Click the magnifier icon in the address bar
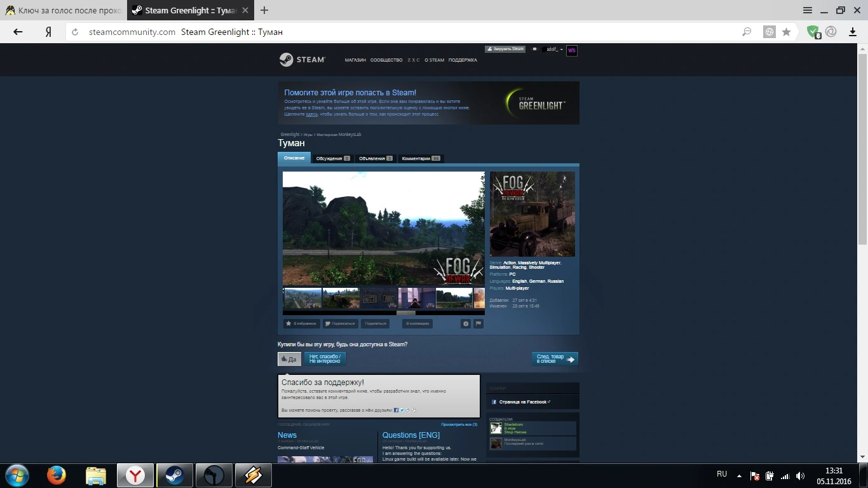The height and width of the screenshot is (488, 868). tap(747, 32)
